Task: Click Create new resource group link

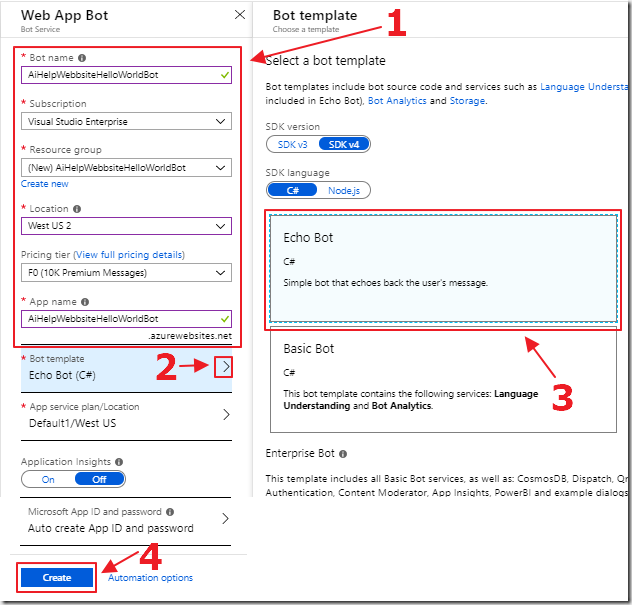Action: (45, 184)
